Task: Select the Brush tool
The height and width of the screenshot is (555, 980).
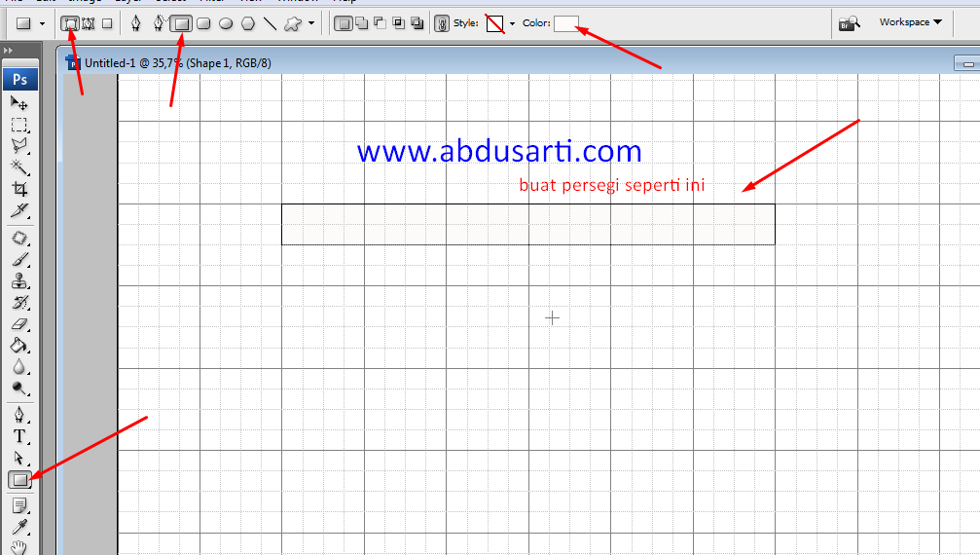Action: 19,259
